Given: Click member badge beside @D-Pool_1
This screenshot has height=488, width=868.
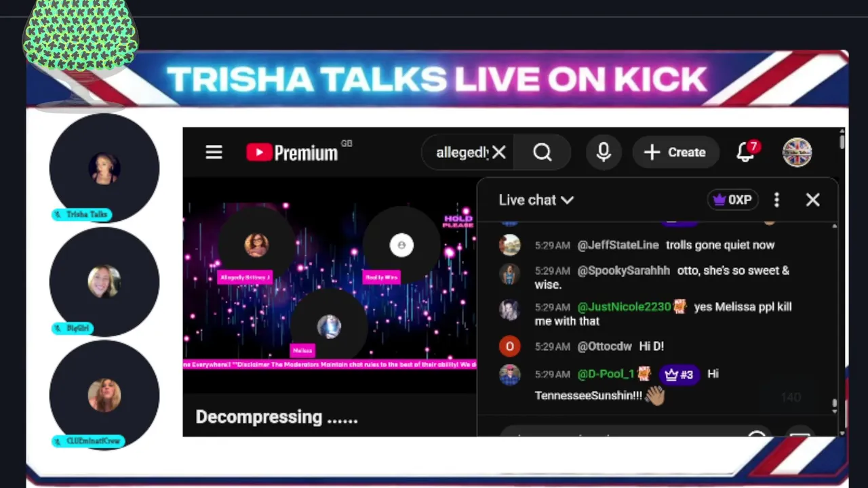Looking at the screenshot, I should point(644,374).
